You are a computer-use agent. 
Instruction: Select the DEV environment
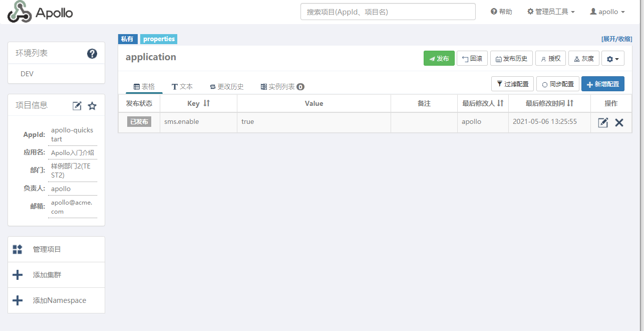click(27, 74)
